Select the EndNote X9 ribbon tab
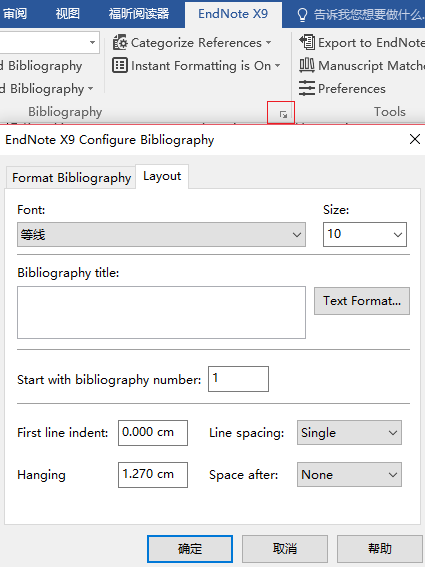This screenshot has width=425, height=567. [x=233, y=14]
